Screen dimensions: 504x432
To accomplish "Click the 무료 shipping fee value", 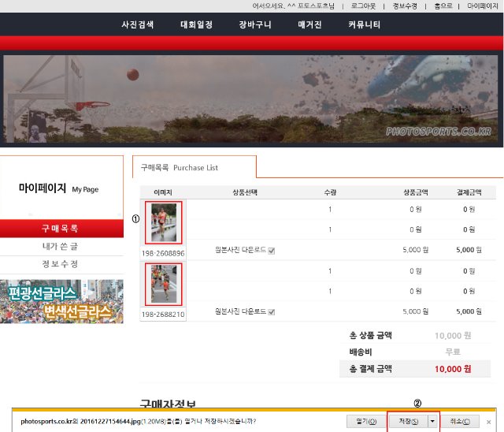I will [453, 352].
